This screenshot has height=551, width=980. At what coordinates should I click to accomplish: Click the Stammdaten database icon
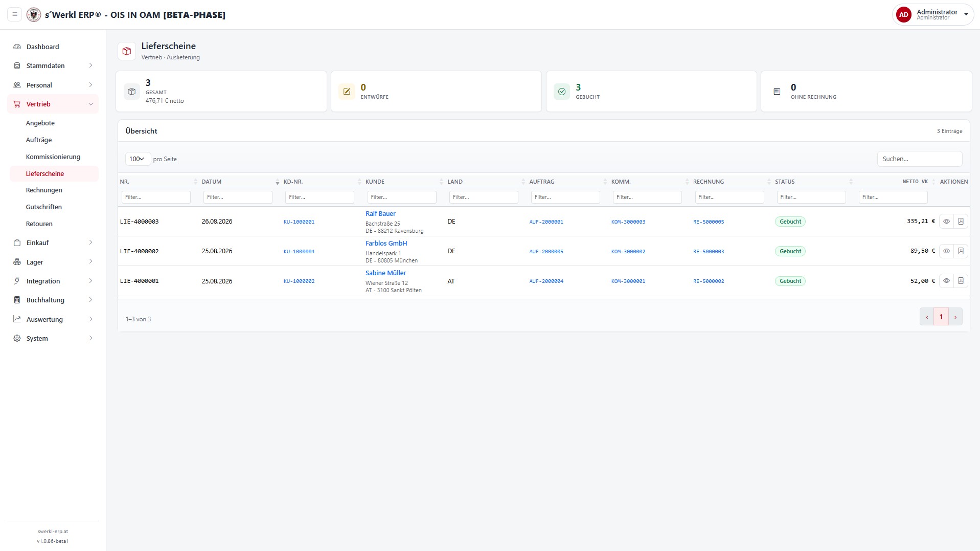click(x=17, y=65)
